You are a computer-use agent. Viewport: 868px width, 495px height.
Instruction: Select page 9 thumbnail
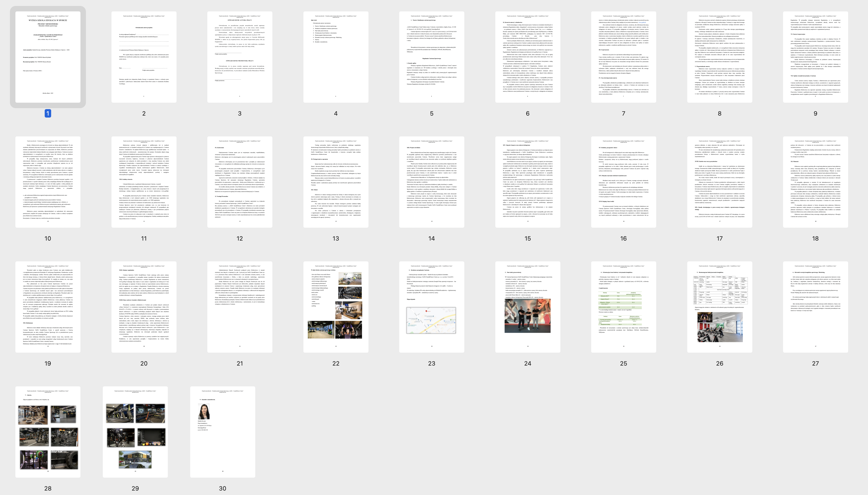pyautogui.click(x=815, y=57)
